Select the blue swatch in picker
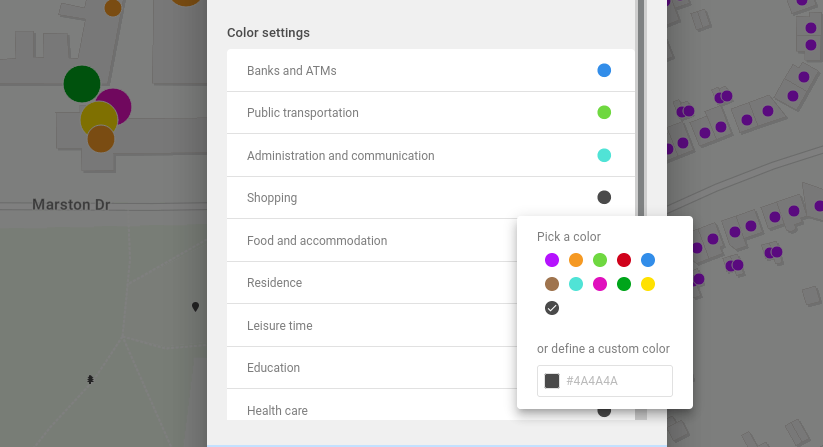The height and width of the screenshot is (447, 823). point(648,260)
